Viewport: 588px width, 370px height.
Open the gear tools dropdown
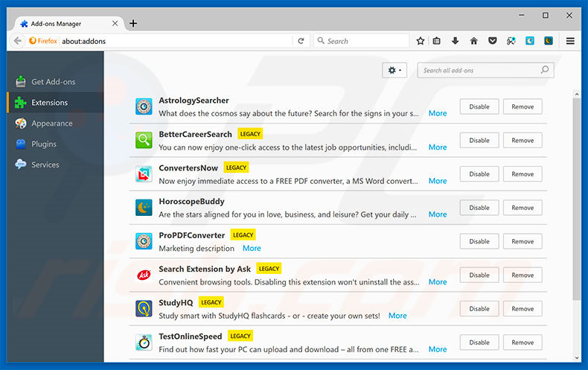[x=394, y=70]
